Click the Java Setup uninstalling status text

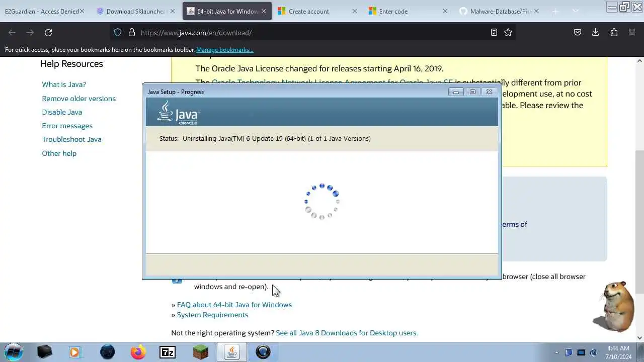click(x=265, y=138)
